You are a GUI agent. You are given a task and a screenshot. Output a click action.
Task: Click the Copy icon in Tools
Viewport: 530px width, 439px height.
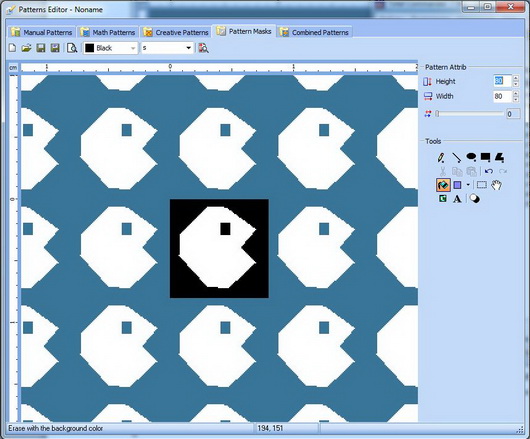pyautogui.click(x=457, y=171)
